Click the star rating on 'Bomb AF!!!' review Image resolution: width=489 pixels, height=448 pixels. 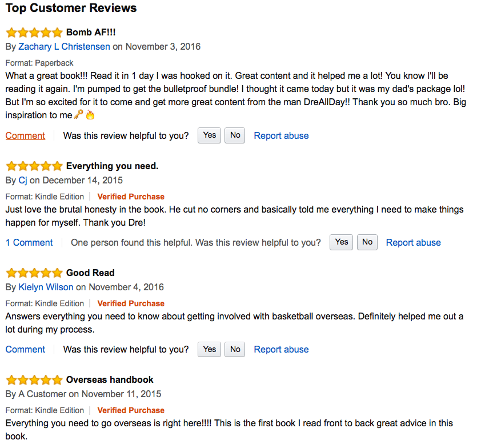34,33
